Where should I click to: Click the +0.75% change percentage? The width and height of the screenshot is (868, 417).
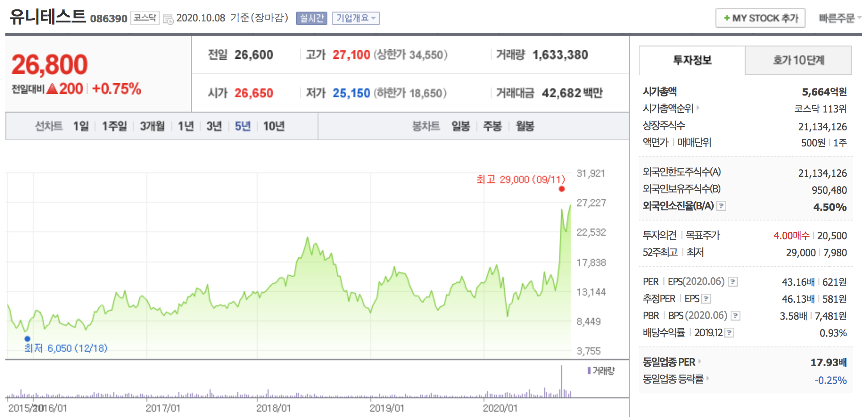click(116, 88)
